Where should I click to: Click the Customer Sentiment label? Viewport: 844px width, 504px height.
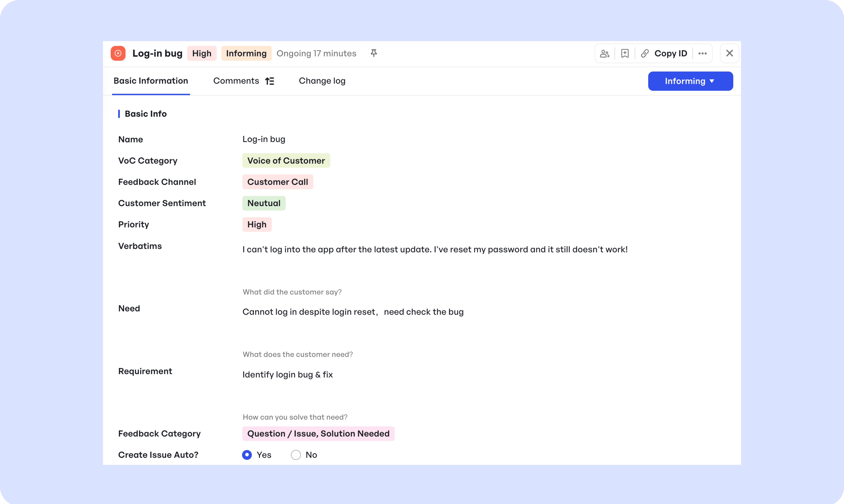point(162,203)
